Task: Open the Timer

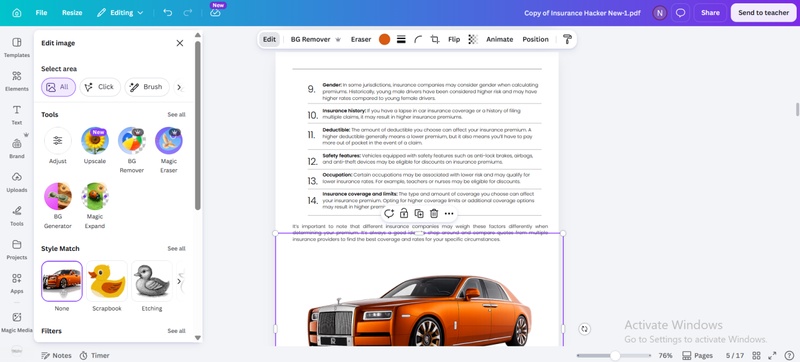Action: 94,355
